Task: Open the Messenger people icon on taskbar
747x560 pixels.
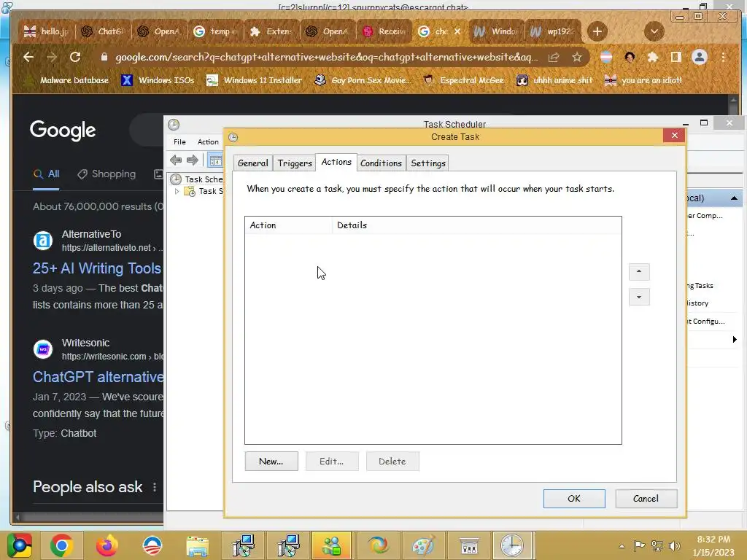Action: pyautogui.click(x=332, y=545)
